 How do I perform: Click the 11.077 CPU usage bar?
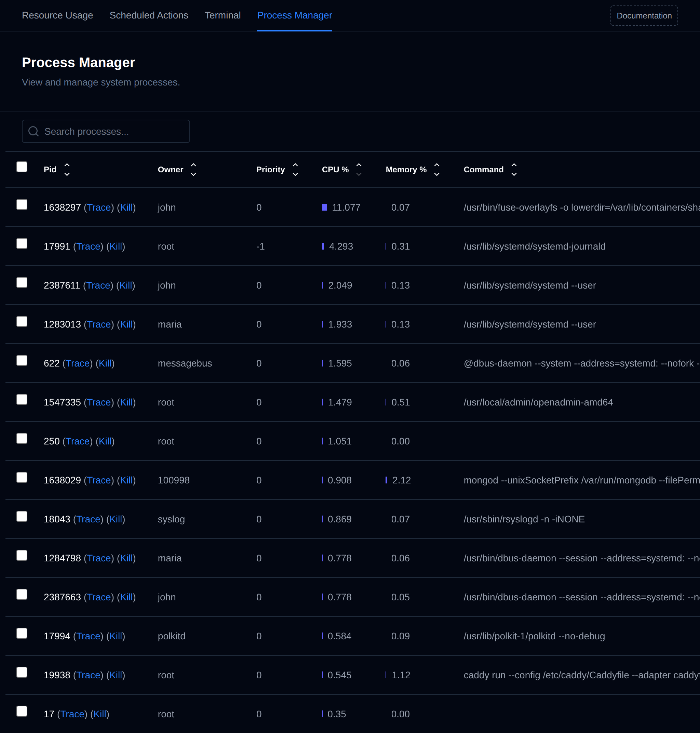(x=324, y=207)
